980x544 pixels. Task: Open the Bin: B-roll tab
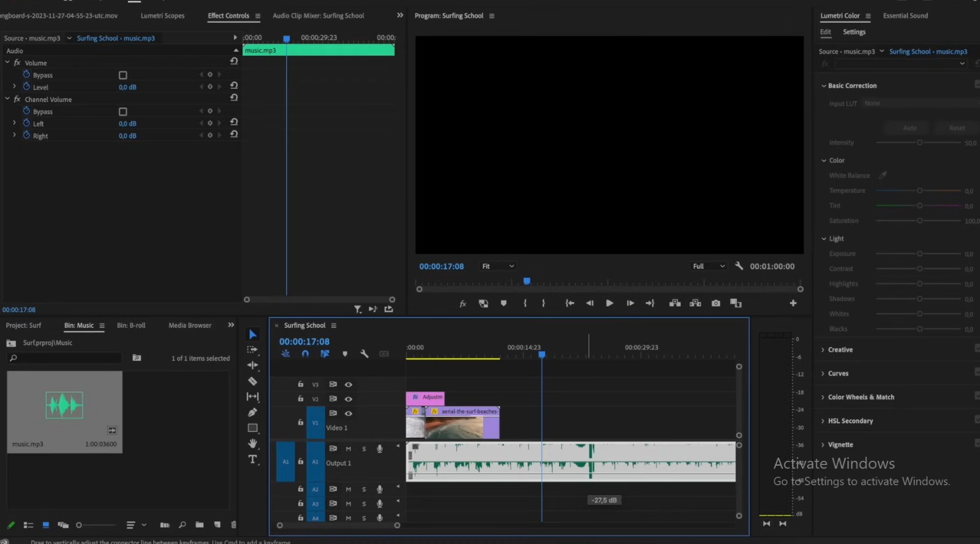[131, 325]
